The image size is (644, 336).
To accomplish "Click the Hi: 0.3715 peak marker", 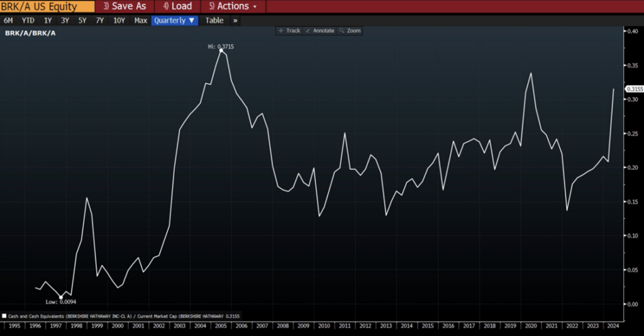I will click(x=221, y=50).
